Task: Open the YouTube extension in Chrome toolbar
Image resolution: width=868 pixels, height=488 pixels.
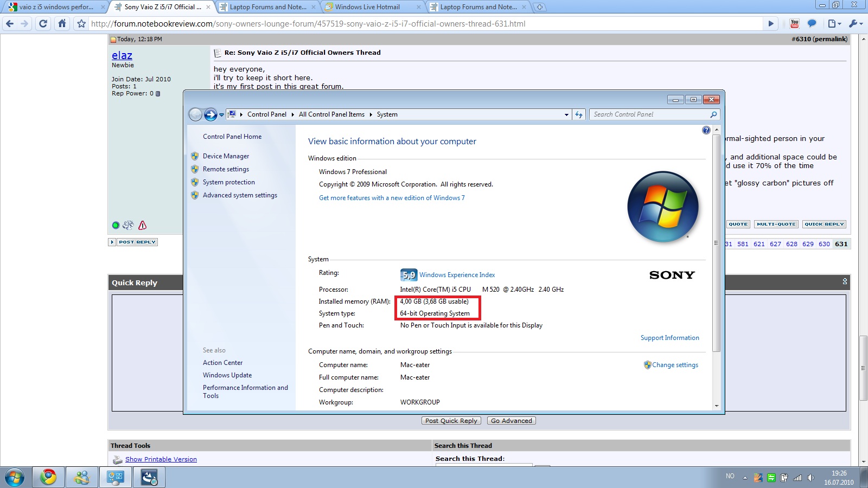Action: (795, 23)
